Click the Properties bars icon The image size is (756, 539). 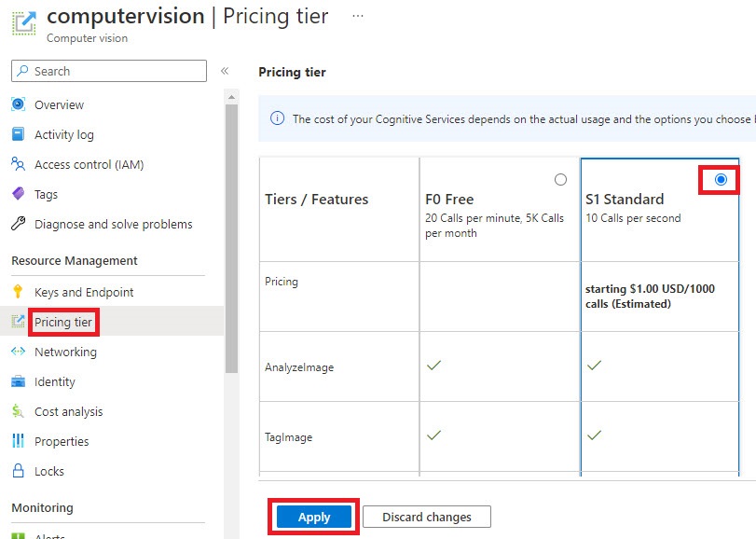click(19, 441)
